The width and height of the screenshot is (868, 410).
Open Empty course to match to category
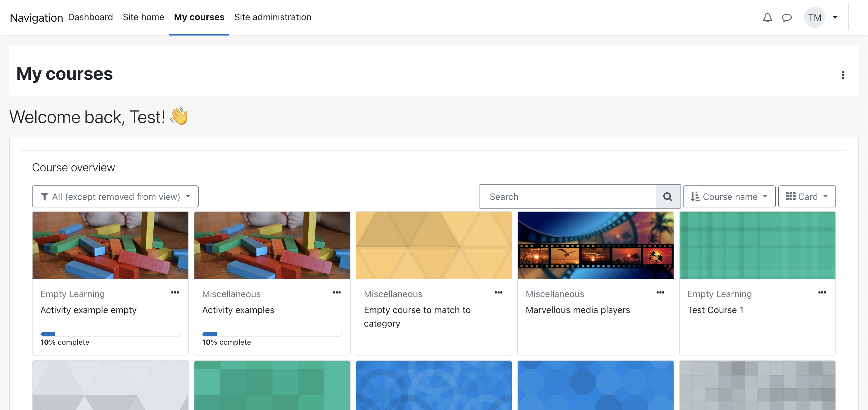(x=417, y=317)
